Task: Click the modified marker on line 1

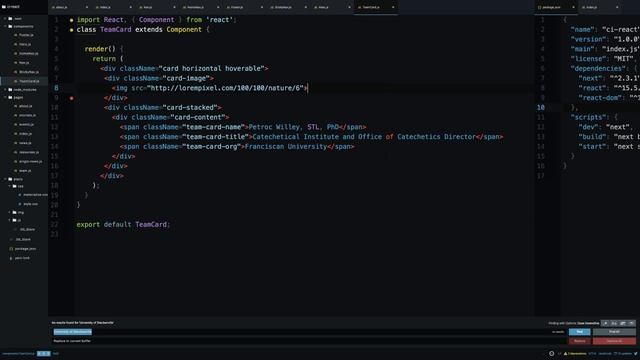Action: (x=71, y=20)
